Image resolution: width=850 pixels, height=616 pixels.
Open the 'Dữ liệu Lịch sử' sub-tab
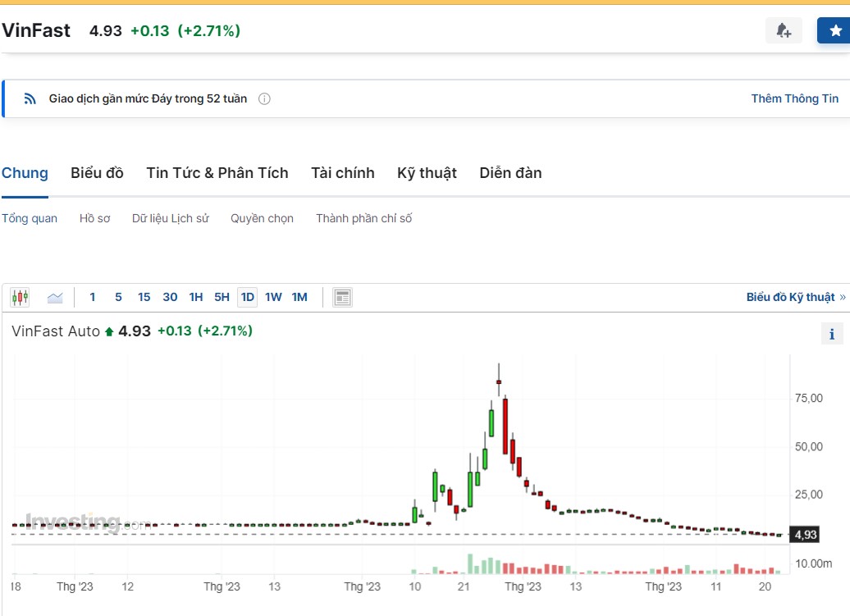coord(170,218)
